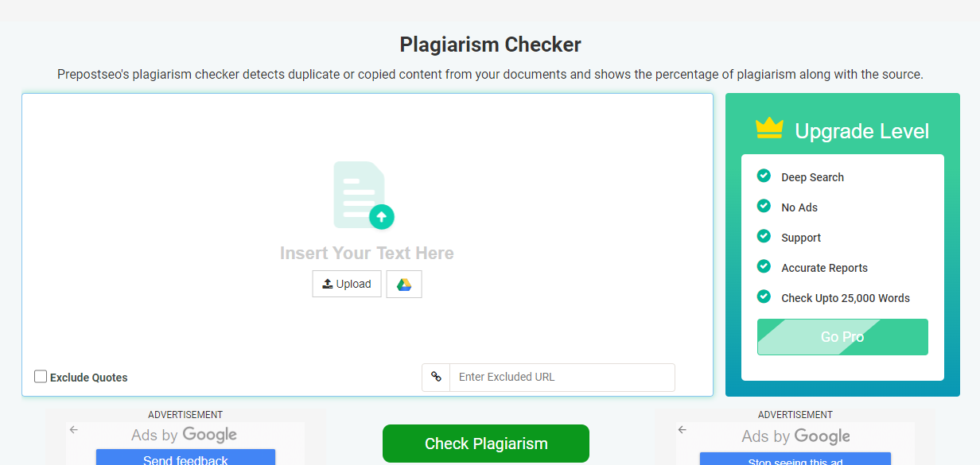
Task: Click Send feedback in left ad
Action: 185,459
